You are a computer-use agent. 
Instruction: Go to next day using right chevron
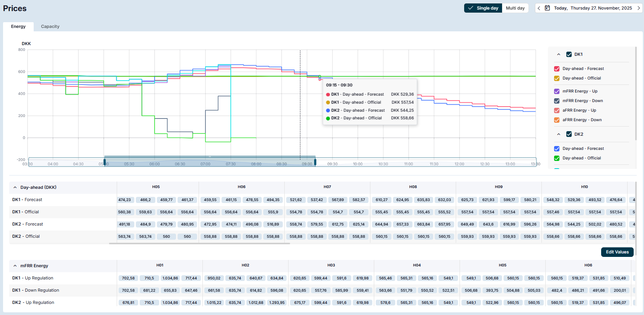pyautogui.click(x=638, y=8)
